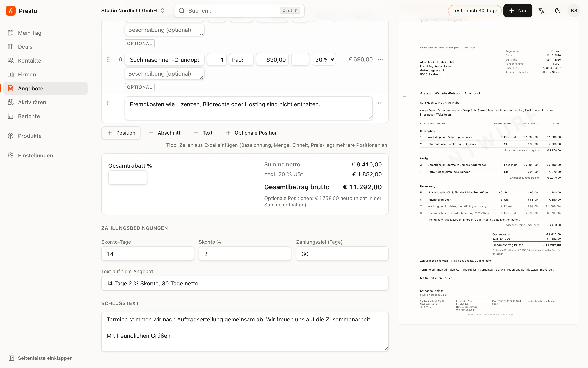Viewport: 588px width, 368px height.
Task: Click the Neu button
Action: [518, 11]
